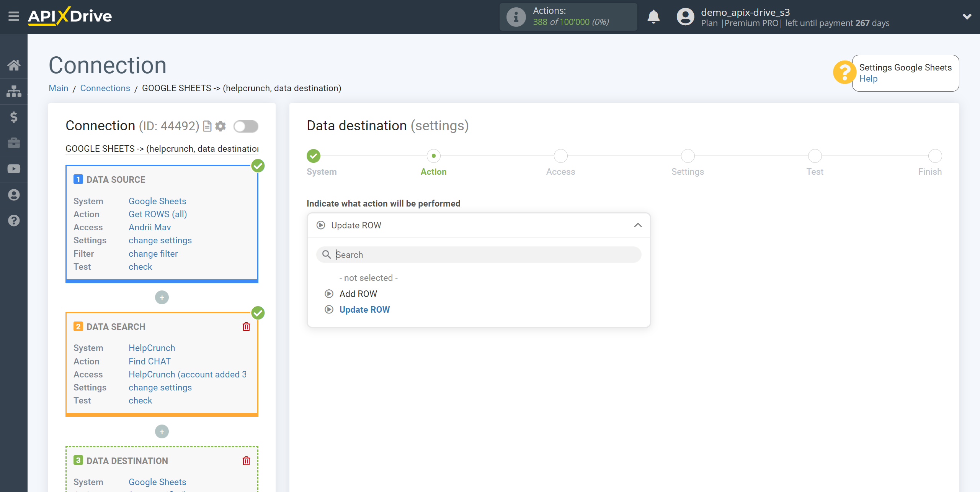
Task: Select the Add ROW action option
Action: tap(356, 294)
